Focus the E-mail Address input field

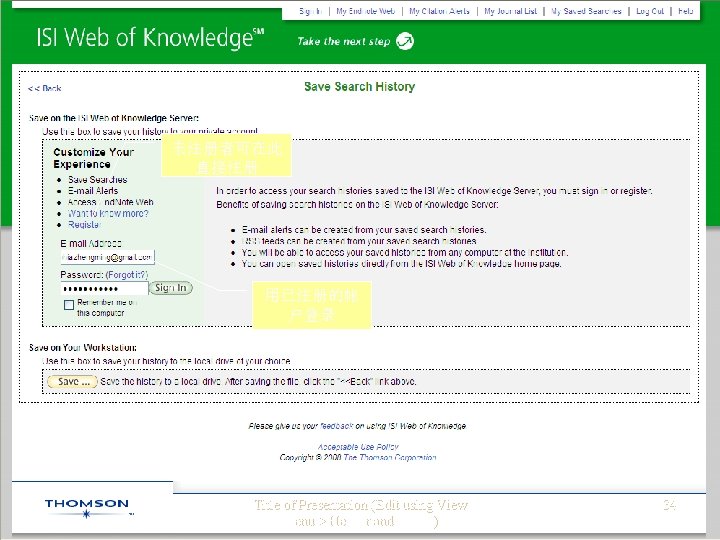107,257
